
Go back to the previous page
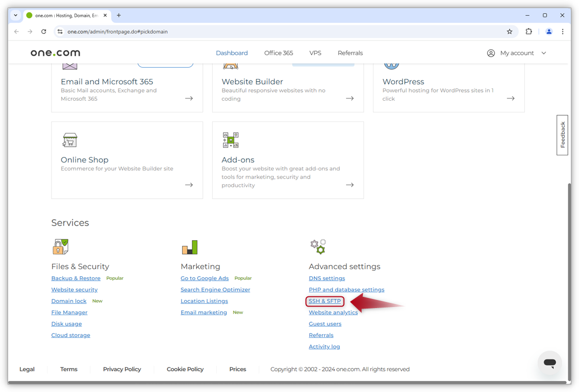coord(17,32)
